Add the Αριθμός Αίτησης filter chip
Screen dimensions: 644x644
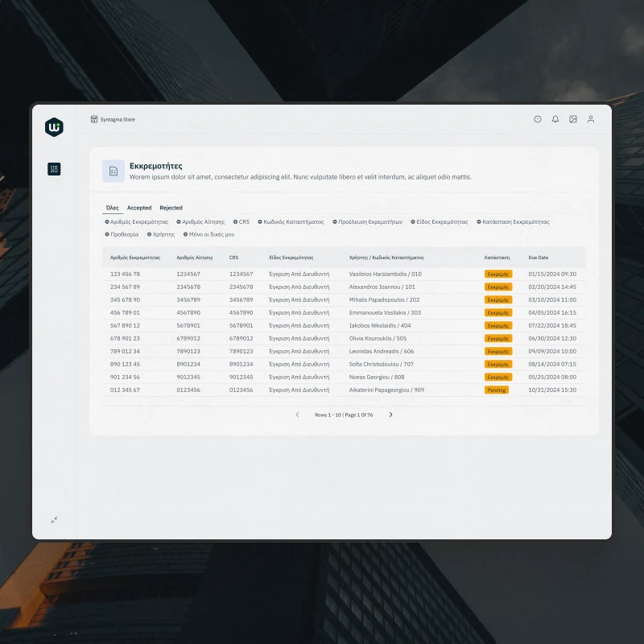(200, 222)
